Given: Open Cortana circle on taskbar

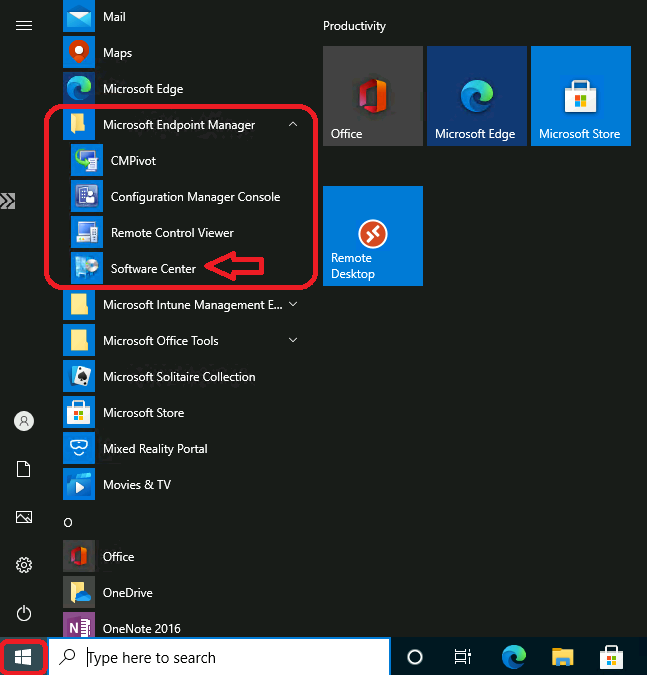Looking at the screenshot, I should point(415,657).
